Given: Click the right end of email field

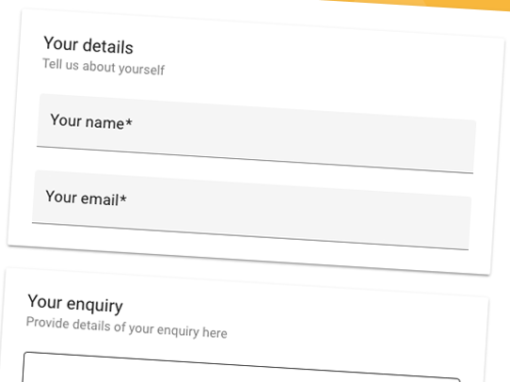Looking at the screenshot, I should [x=455, y=223].
